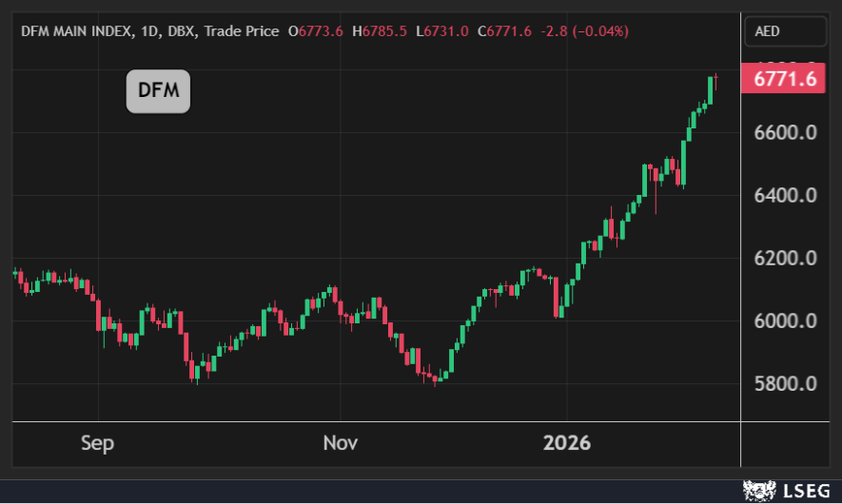Click the Nov label on time axis
842x504 pixels.
tap(340, 443)
